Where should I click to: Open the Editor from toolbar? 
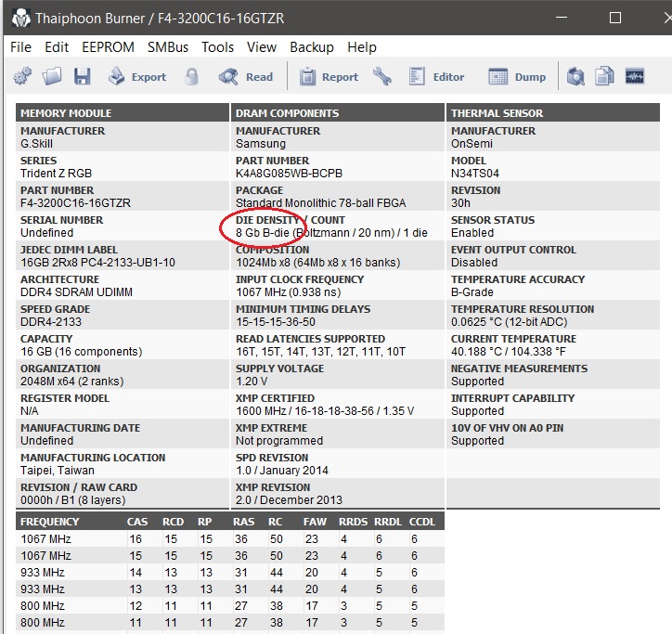click(436, 77)
